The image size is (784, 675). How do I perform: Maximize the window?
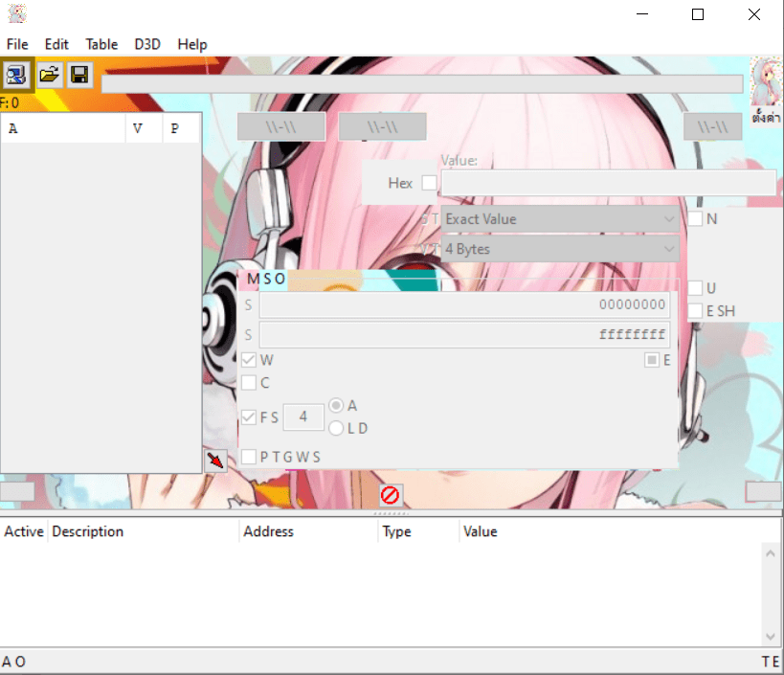pos(698,14)
